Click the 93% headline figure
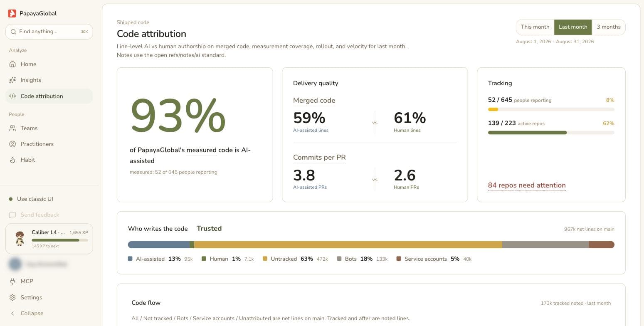The width and height of the screenshot is (644, 326). click(x=178, y=116)
